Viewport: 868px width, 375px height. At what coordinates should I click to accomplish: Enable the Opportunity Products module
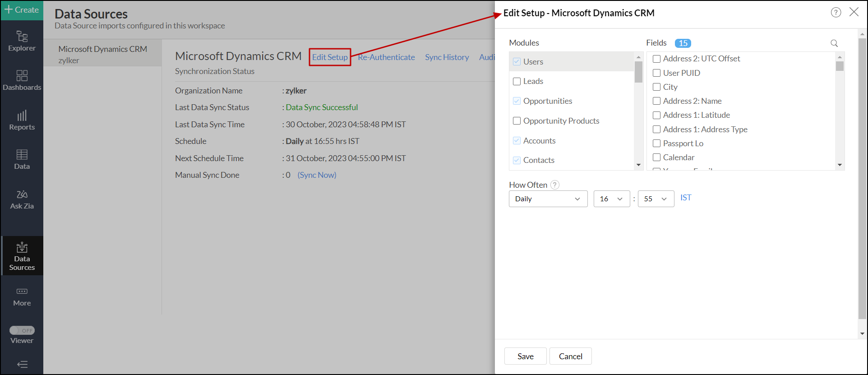point(517,121)
